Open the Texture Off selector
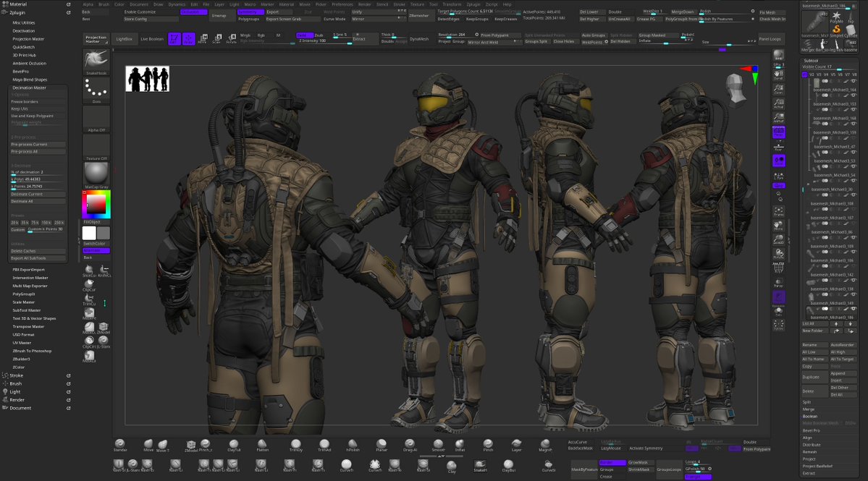The image size is (868, 481). [x=96, y=148]
